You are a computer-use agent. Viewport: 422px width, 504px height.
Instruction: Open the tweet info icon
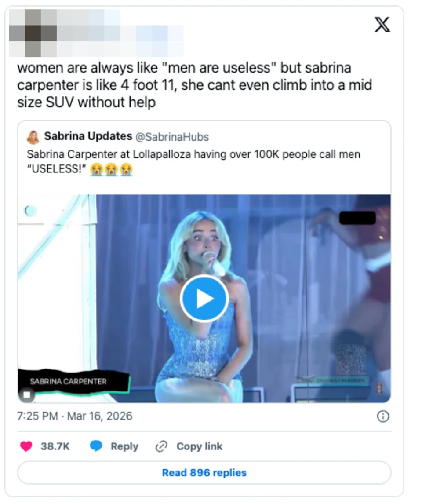pyautogui.click(x=382, y=416)
